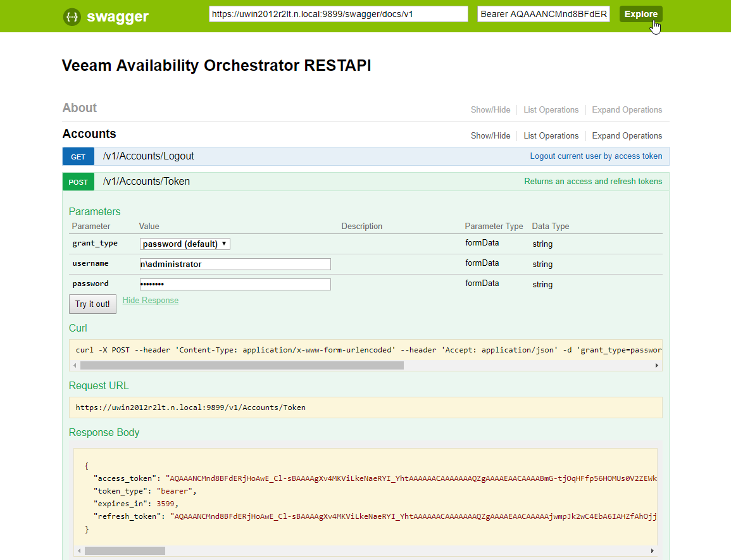Click the Parameters heading

[95, 212]
